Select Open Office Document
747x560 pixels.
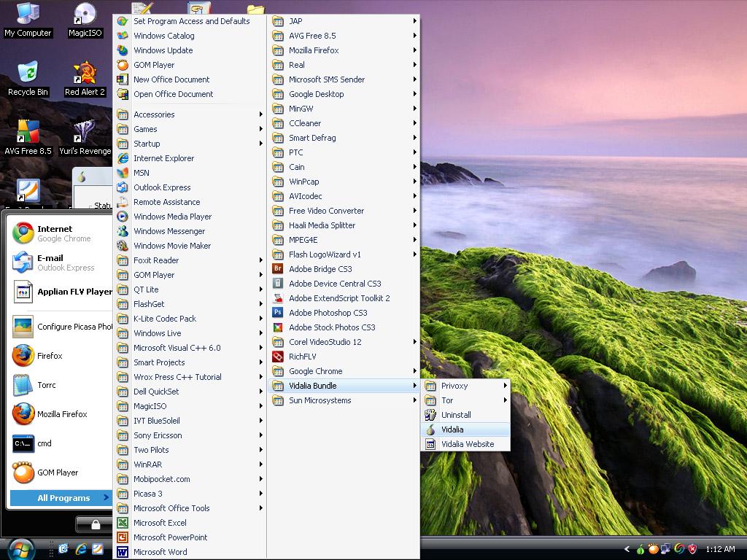[x=190, y=94]
